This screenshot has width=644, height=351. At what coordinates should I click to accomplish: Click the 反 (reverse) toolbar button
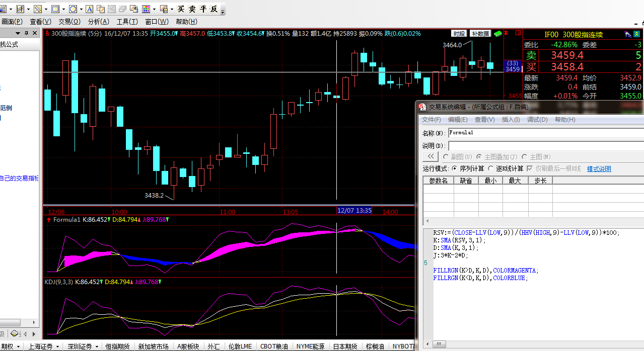coord(214,9)
